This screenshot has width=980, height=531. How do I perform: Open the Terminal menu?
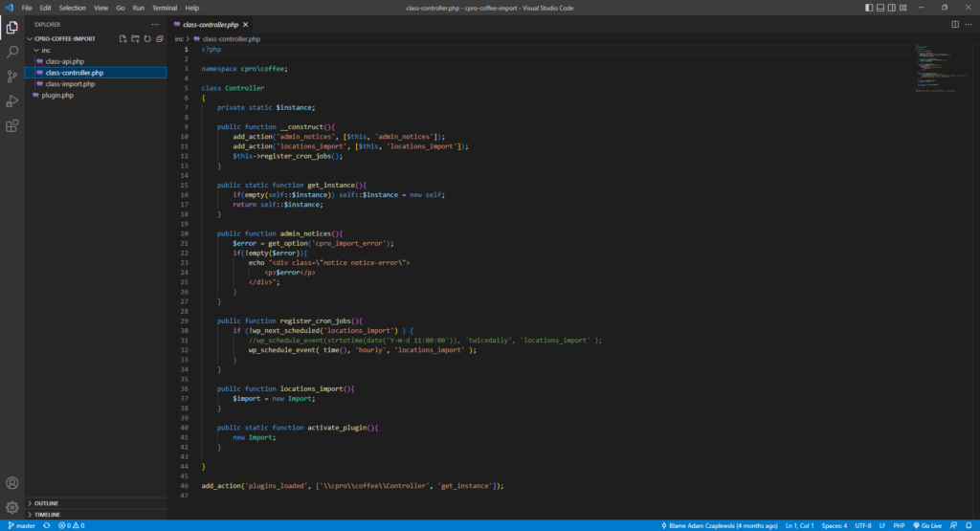pos(165,8)
